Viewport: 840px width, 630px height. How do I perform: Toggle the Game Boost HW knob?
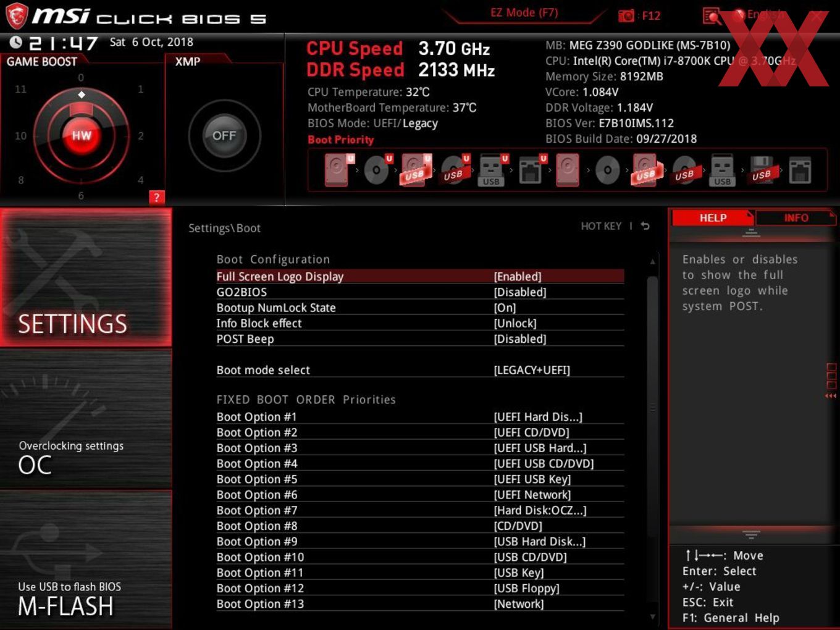click(x=82, y=136)
